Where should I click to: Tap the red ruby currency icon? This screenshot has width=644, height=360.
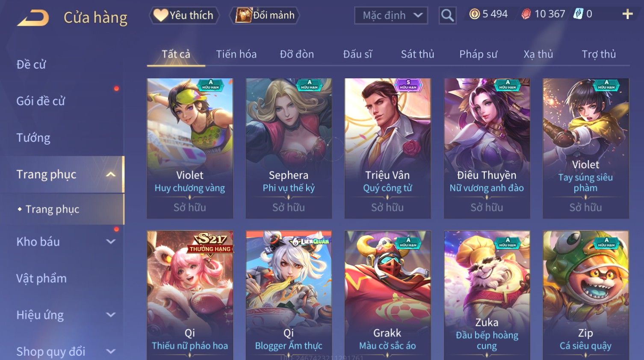pos(526,14)
